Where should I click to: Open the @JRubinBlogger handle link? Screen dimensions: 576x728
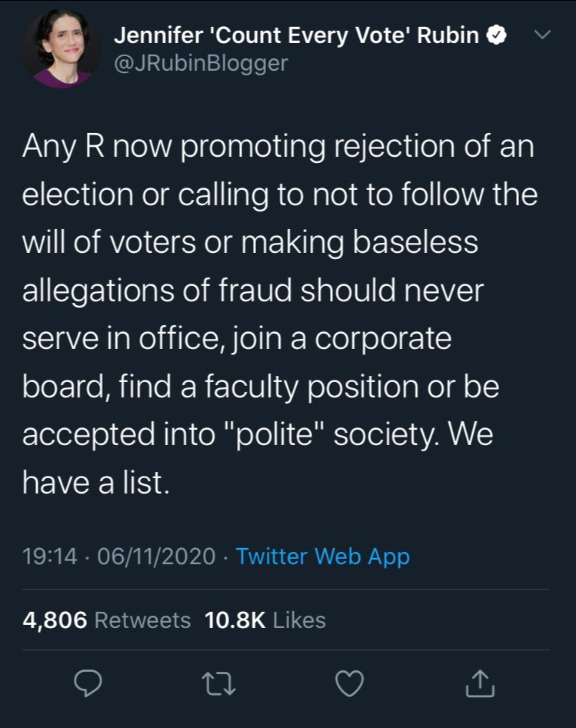(x=200, y=62)
